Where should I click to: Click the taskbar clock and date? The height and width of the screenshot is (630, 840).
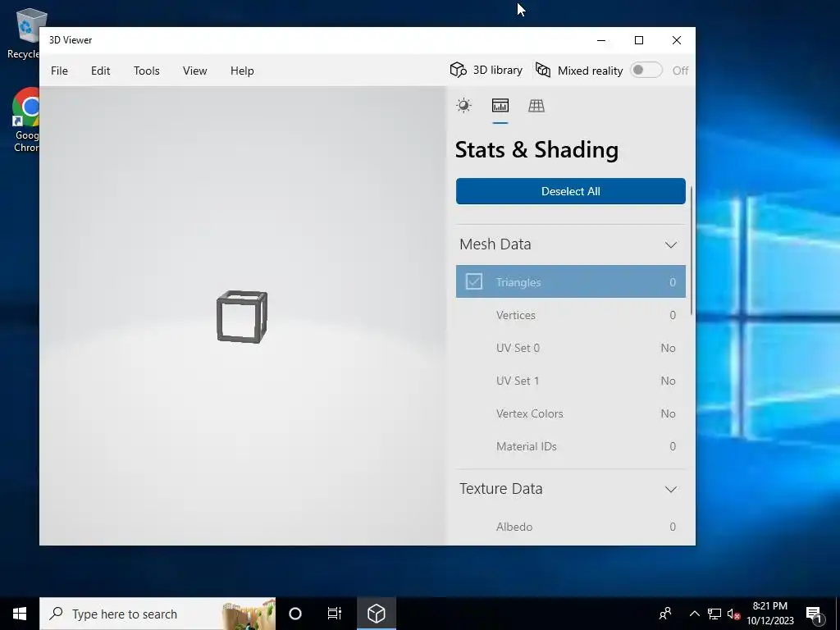[x=769, y=614]
